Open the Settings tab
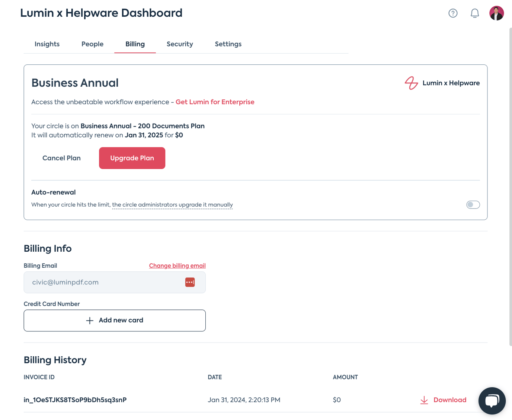 pos(228,44)
